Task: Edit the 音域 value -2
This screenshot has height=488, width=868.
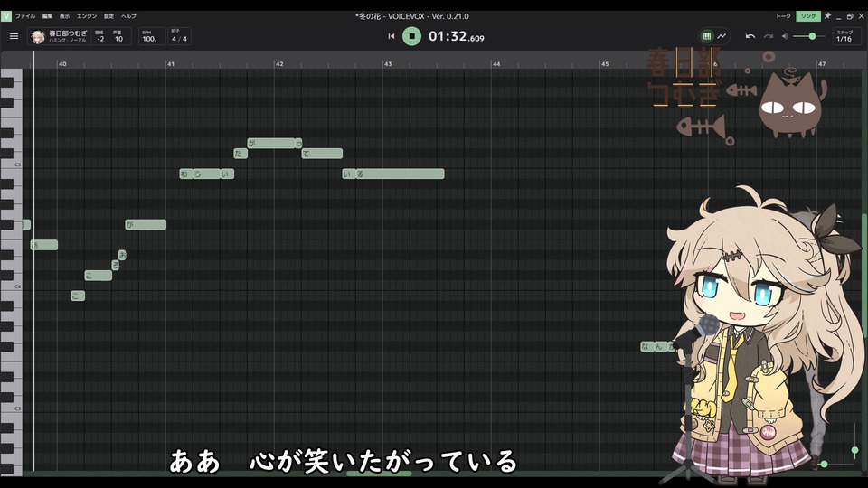Action: 100,36
